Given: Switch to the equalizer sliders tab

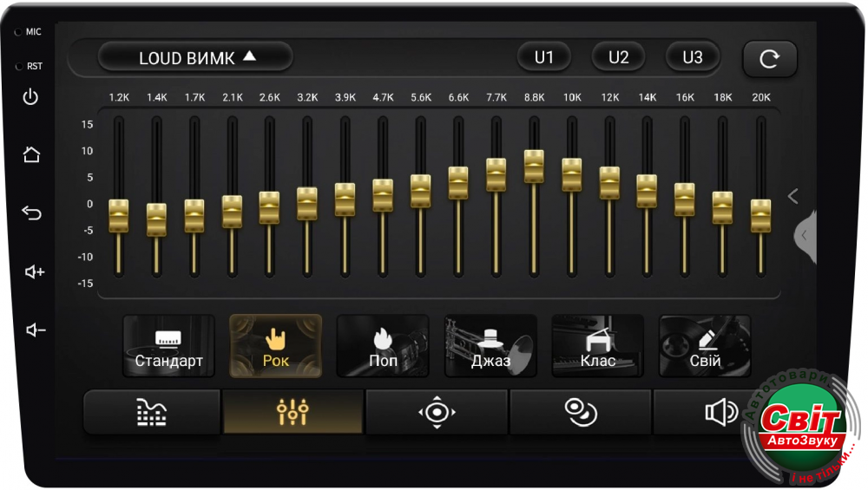Looking at the screenshot, I should click(x=293, y=412).
